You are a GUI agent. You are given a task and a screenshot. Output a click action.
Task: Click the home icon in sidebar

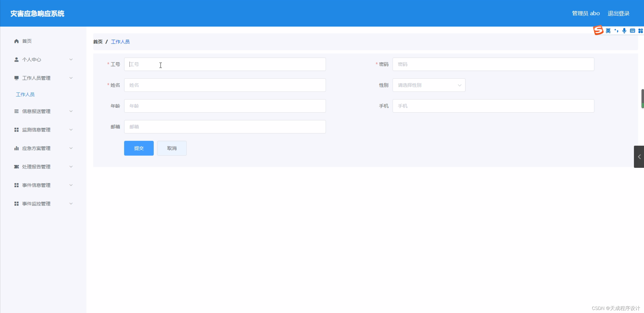[16, 41]
